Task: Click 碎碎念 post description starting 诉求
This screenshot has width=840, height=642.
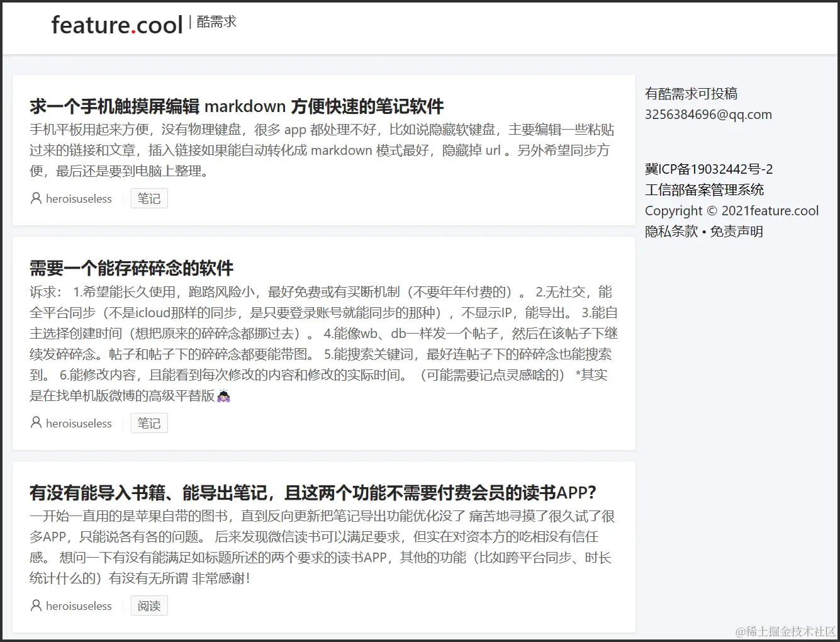Action: tap(323, 344)
